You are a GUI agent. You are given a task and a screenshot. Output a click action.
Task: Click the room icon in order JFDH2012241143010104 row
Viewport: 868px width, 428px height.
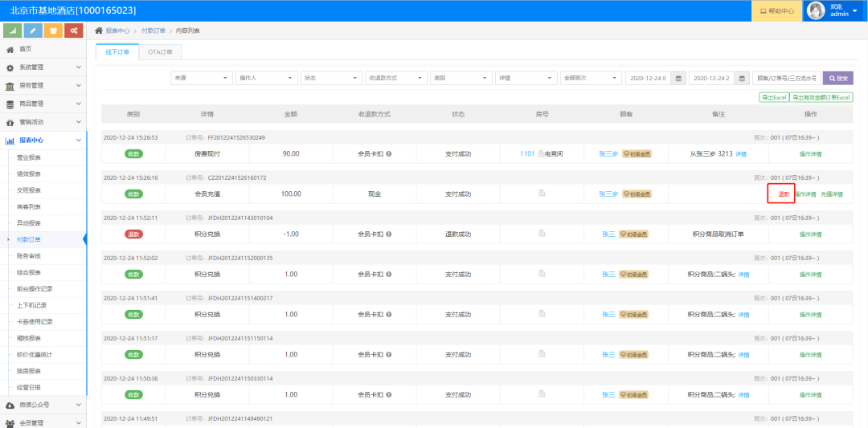point(542,234)
